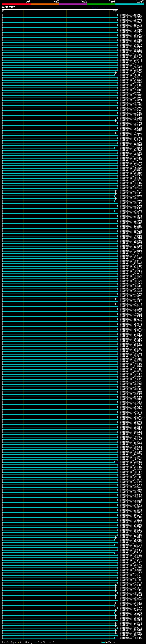Select the UniRef100_Q3MFN7 label

coord(131,70)
